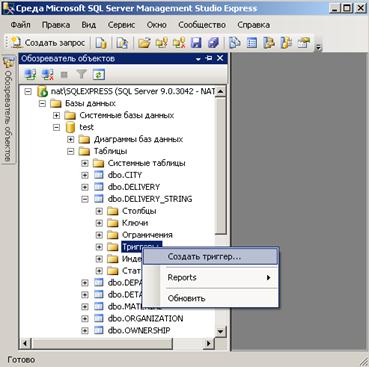Click the vertical Обозреватель объектов side tab

click(8, 110)
